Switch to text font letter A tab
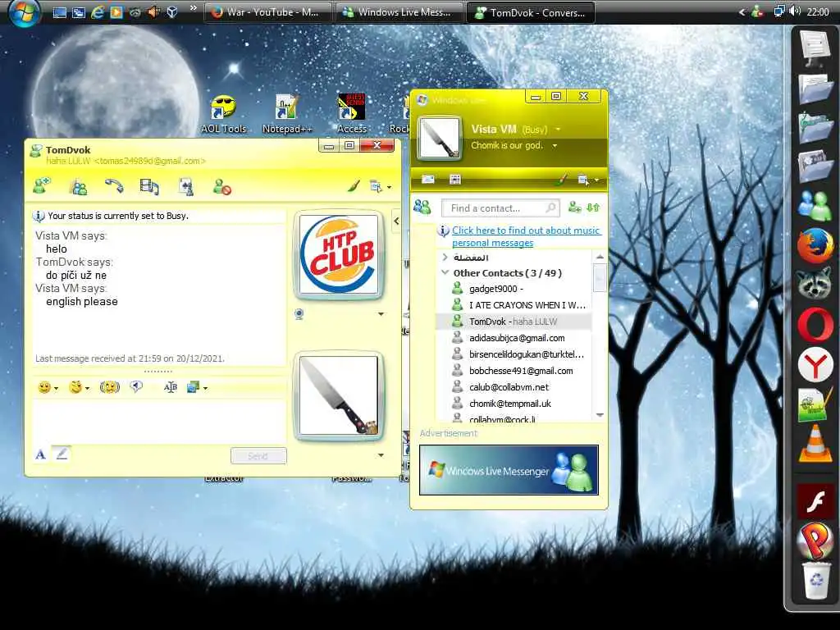The image size is (840, 630). click(x=41, y=454)
